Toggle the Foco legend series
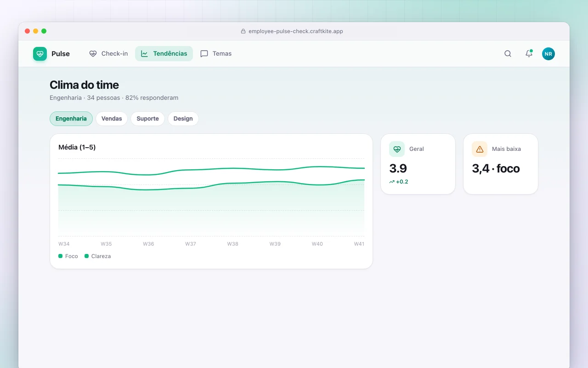The image size is (588, 368). pyautogui.click(x=68, y=256)
